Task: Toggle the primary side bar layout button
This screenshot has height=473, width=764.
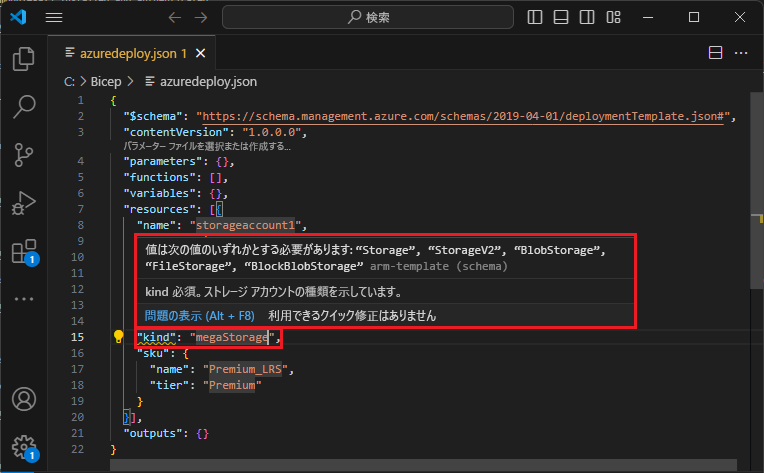Action: click(x=535, y=18)
